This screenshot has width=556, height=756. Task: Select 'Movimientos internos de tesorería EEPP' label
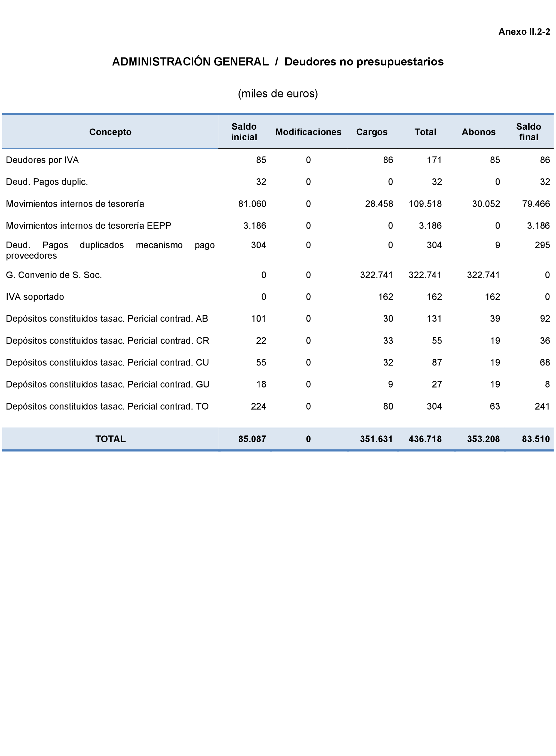pos(89,225)
